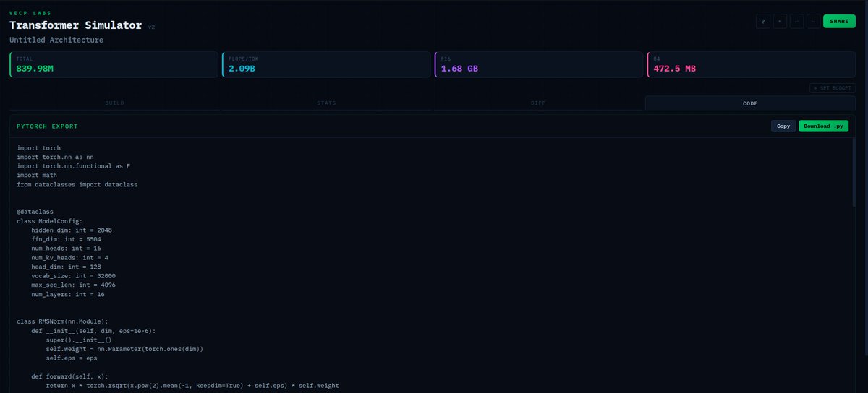The height and width of the screenshot is (393, 868).
Task: Click the 'head_dim: int = 128' line
Action: pos(66,267)
